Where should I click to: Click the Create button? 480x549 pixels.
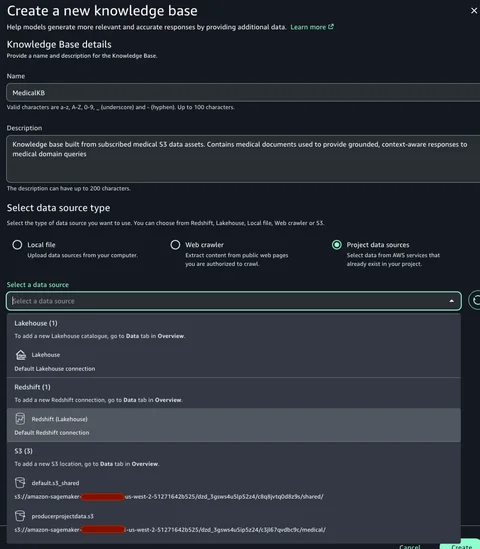[x=461, y=545]
